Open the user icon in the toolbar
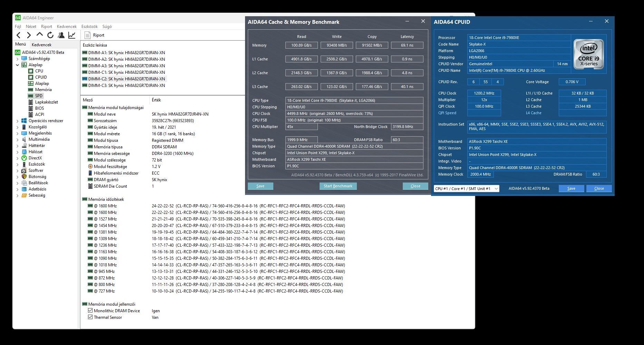644x345 pixels. pos(61,35)
